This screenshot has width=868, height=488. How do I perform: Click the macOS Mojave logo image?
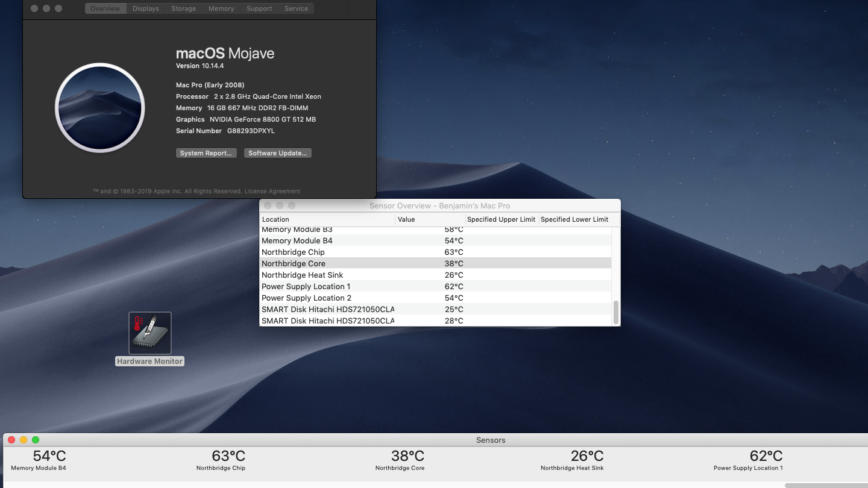100,108
